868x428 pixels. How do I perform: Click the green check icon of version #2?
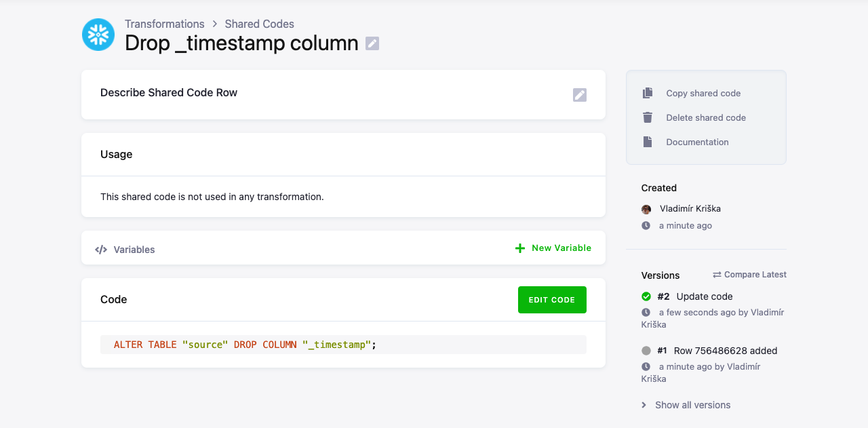(646, 296)
